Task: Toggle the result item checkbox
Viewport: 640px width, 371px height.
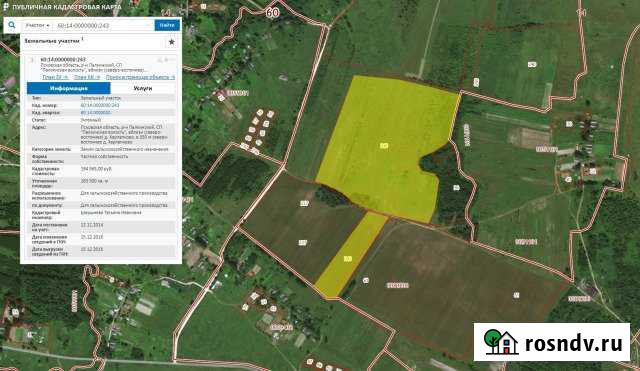Action: 32,60
